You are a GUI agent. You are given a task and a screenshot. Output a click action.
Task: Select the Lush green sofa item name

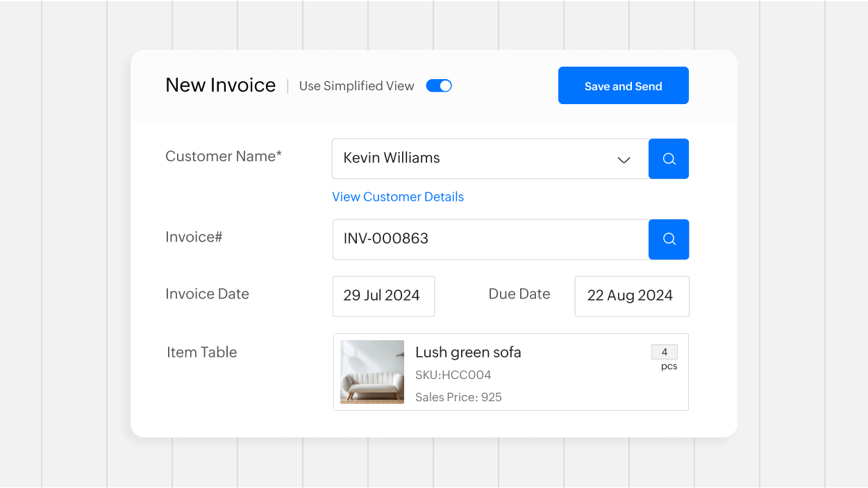468,353
